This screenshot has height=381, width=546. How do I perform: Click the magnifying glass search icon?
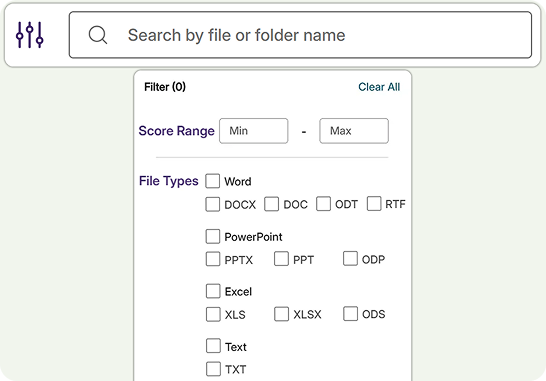(98, 35)
